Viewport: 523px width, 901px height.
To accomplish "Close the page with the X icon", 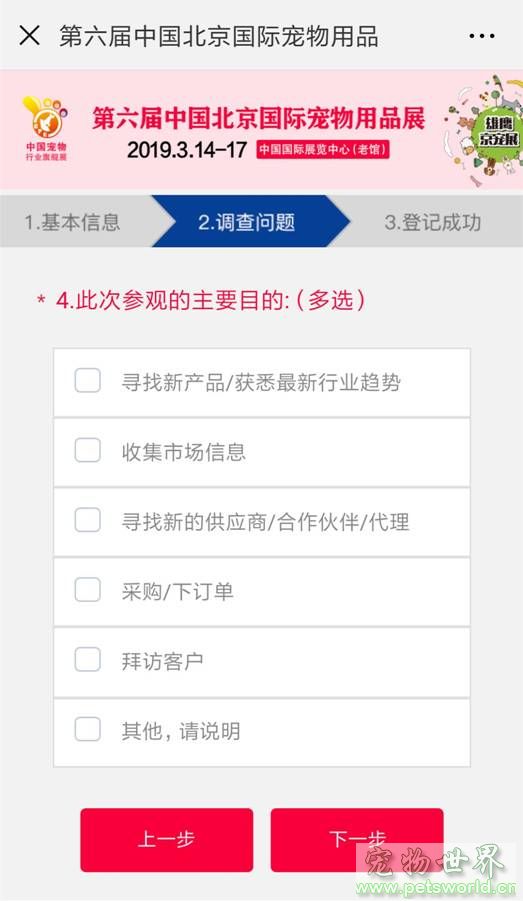I will 29,36.
